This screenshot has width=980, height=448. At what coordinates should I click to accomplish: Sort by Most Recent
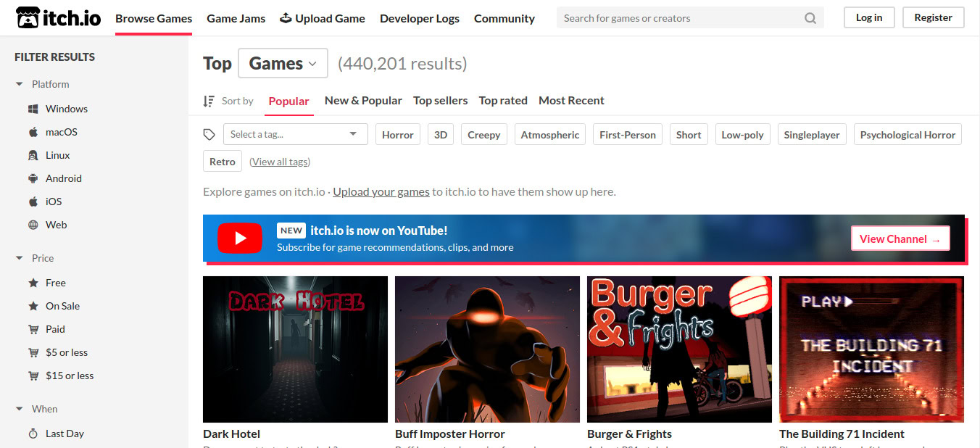tap(571, 101)
